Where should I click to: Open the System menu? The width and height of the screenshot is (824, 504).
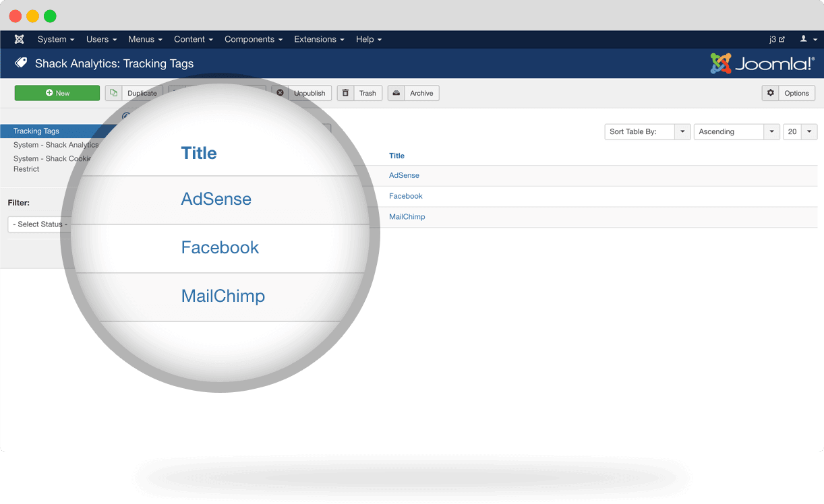coord(56,39)
